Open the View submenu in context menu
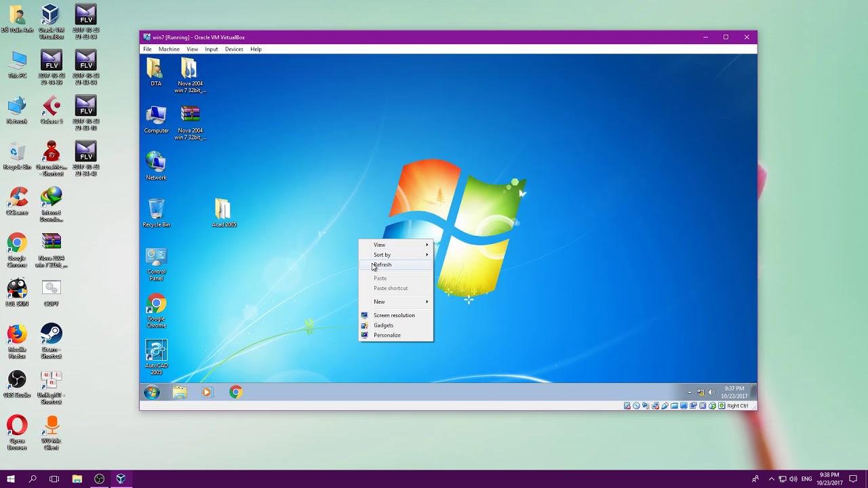 [x=396, y=245]
